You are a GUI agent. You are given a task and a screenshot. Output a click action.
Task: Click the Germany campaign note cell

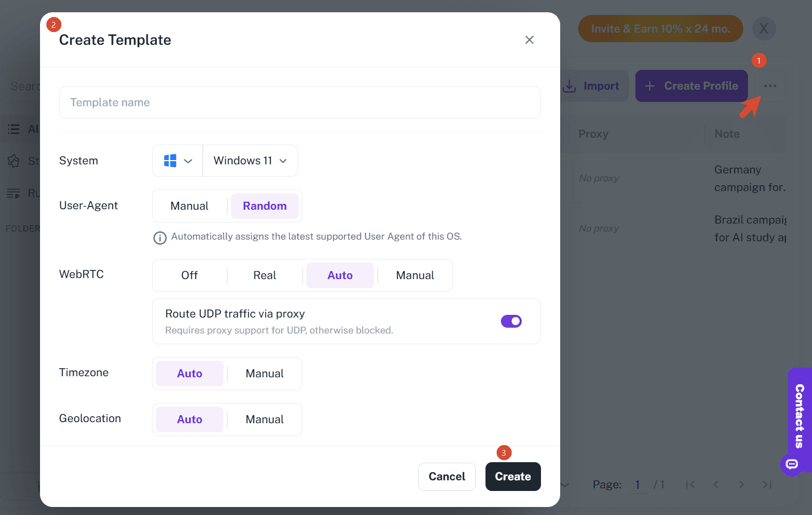pos(750,178)
